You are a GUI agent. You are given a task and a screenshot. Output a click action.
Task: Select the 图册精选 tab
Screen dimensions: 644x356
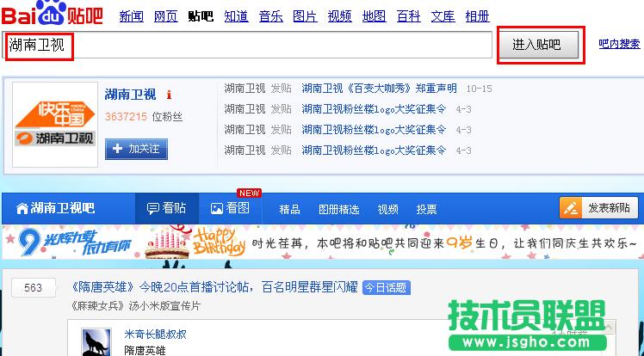click(338, 209)
